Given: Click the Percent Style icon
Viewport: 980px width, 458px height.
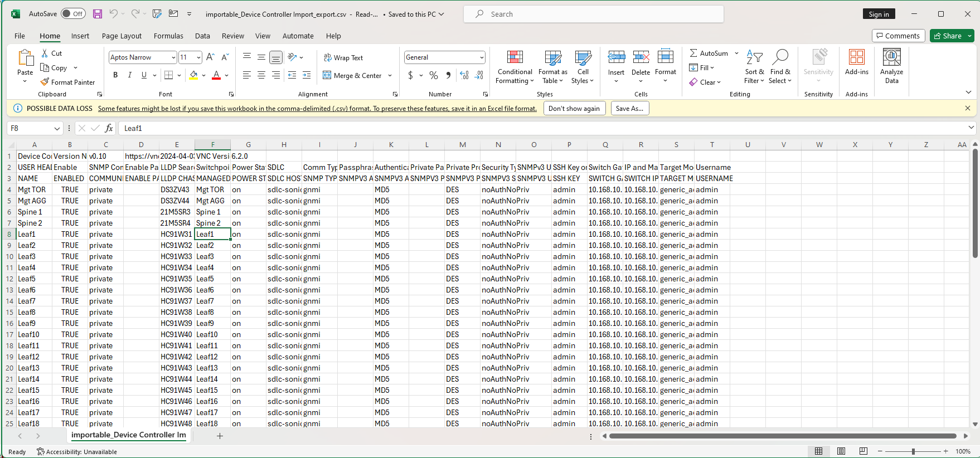Looking at the screenshot, I should coord(433,75).
